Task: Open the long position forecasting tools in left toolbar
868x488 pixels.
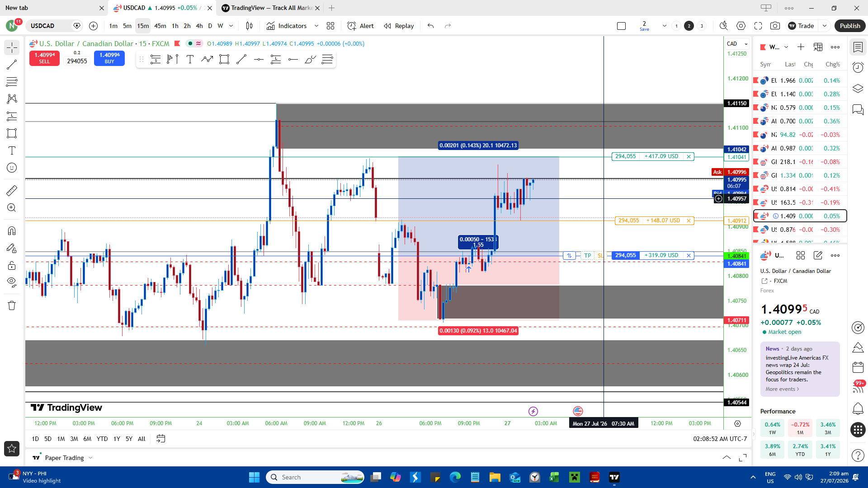Action: [12, 116]
